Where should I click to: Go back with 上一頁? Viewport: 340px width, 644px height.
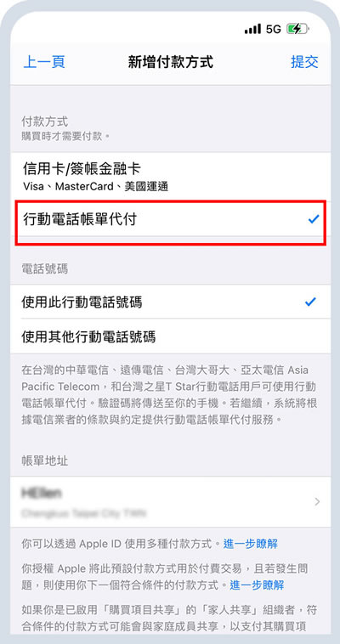[x=44, y=62]
